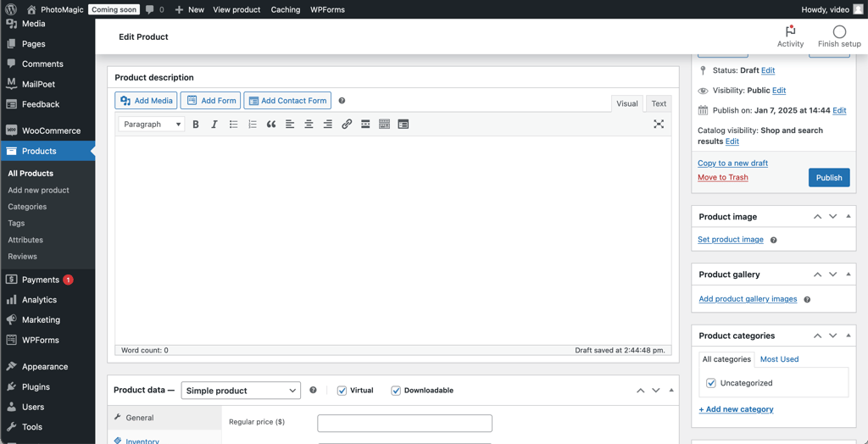This screenshot has width=868, height=444.
Task: Toggle the editor toolbar keyboard icon
Action: (384, 125)
